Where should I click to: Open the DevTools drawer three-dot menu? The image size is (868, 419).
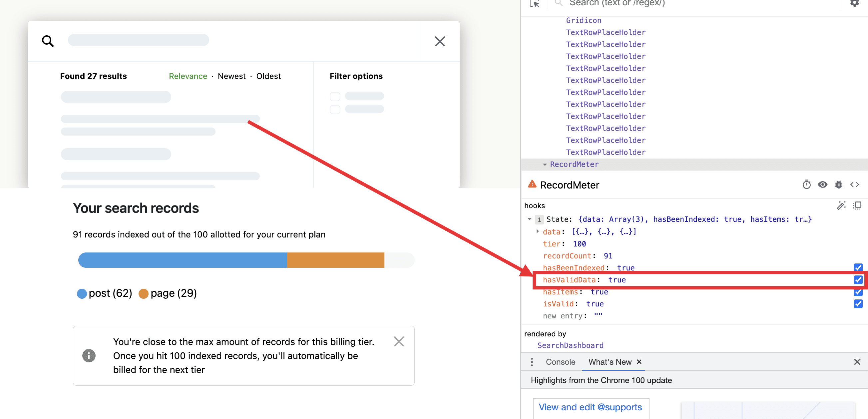(x=532, y=362)
